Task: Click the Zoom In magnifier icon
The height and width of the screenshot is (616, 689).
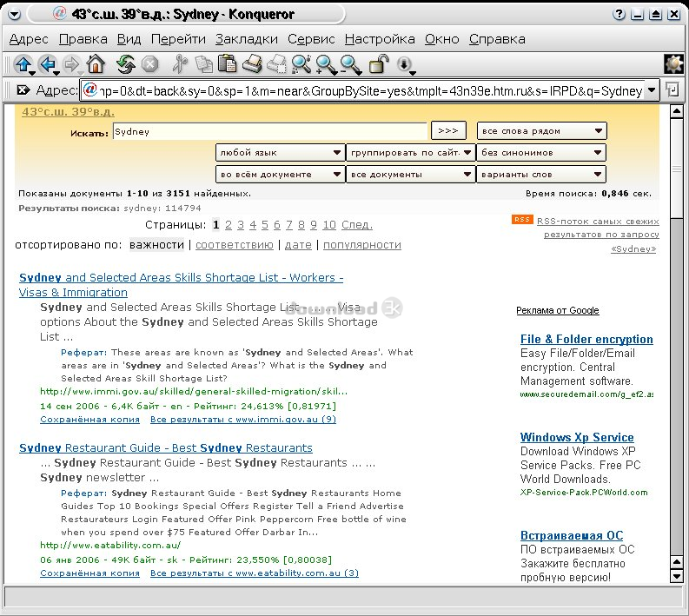Action: tap(326, 64)
